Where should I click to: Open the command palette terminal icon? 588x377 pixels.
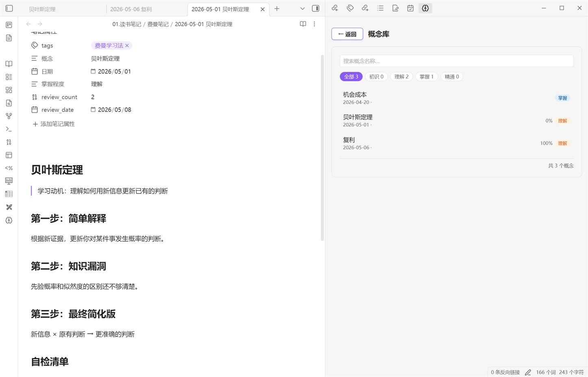pos(9,129)
